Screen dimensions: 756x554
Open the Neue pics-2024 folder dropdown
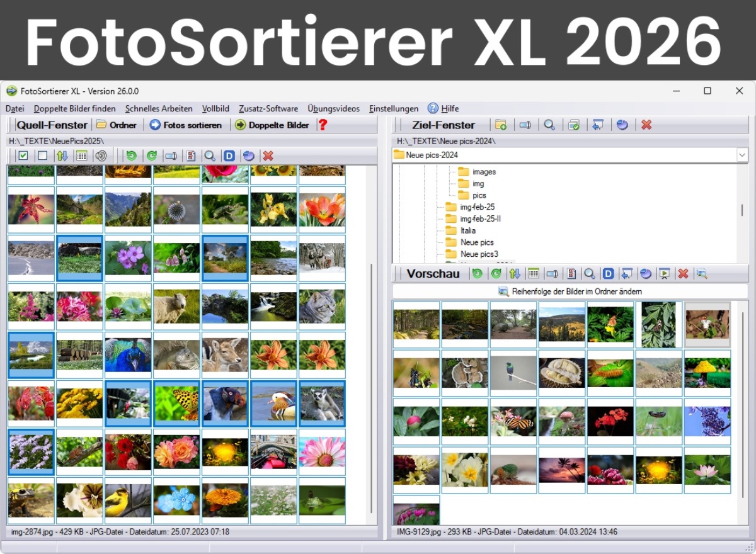(x=742, y=155)
